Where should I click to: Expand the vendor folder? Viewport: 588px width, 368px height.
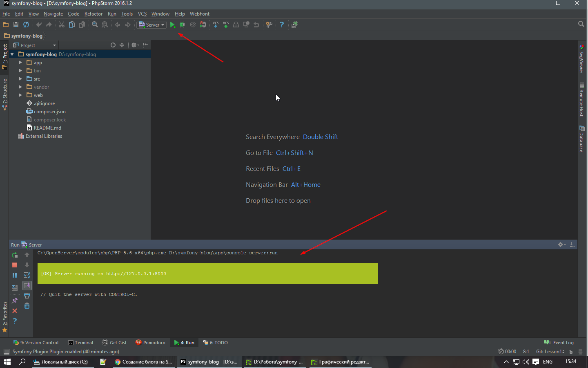(20, 87)
